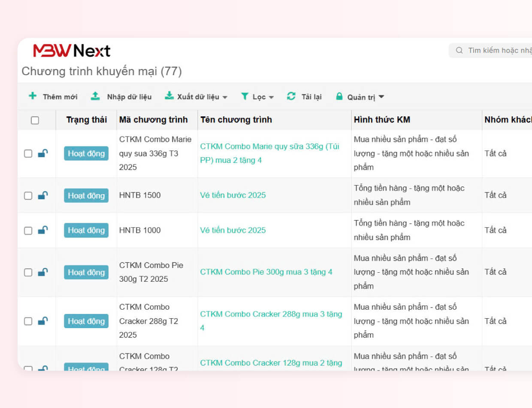Focus the Tìm kiếm search field

click(498, 50)
